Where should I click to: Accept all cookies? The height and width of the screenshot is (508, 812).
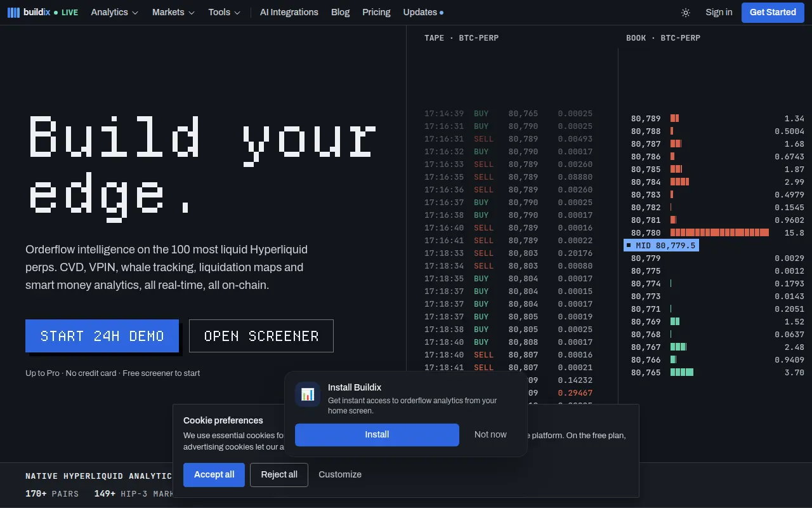coord(214,475)
